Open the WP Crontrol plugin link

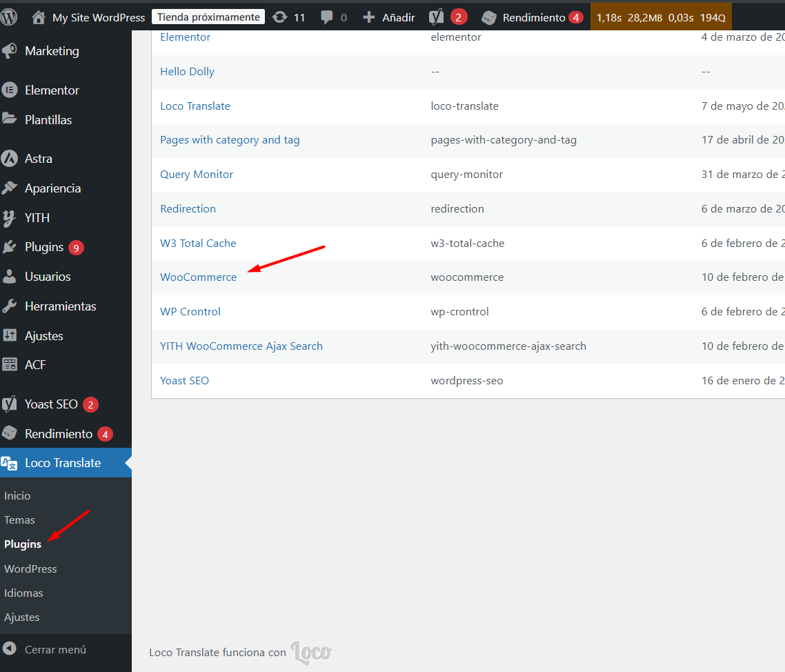[190, 311]
